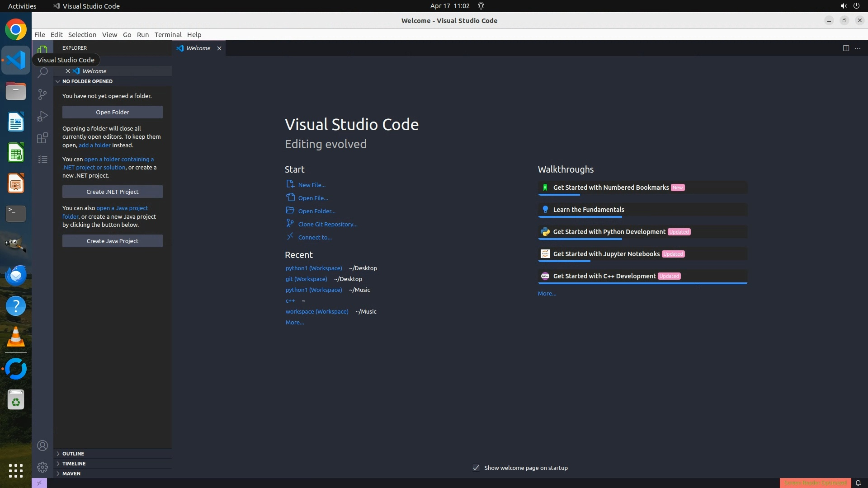Viewport: 868px width, 488px height.
Task: Open the status bar notifications bell
Action: click(x=858, y=483)
